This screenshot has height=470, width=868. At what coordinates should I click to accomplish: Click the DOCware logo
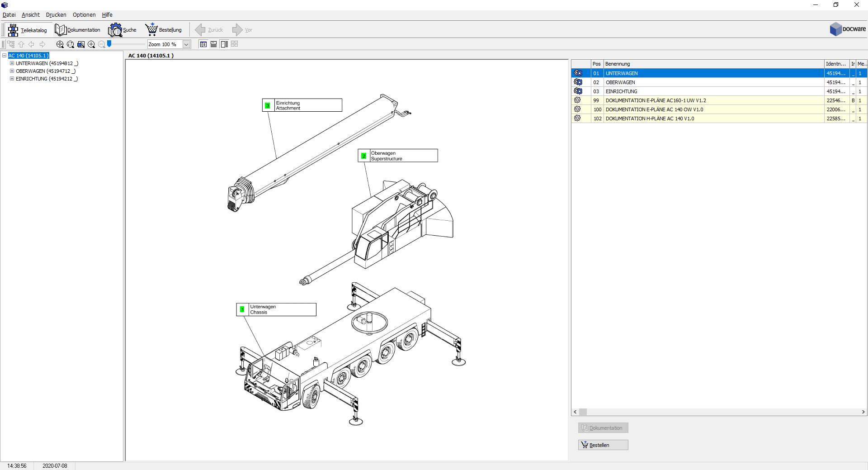tap(848, 29)
